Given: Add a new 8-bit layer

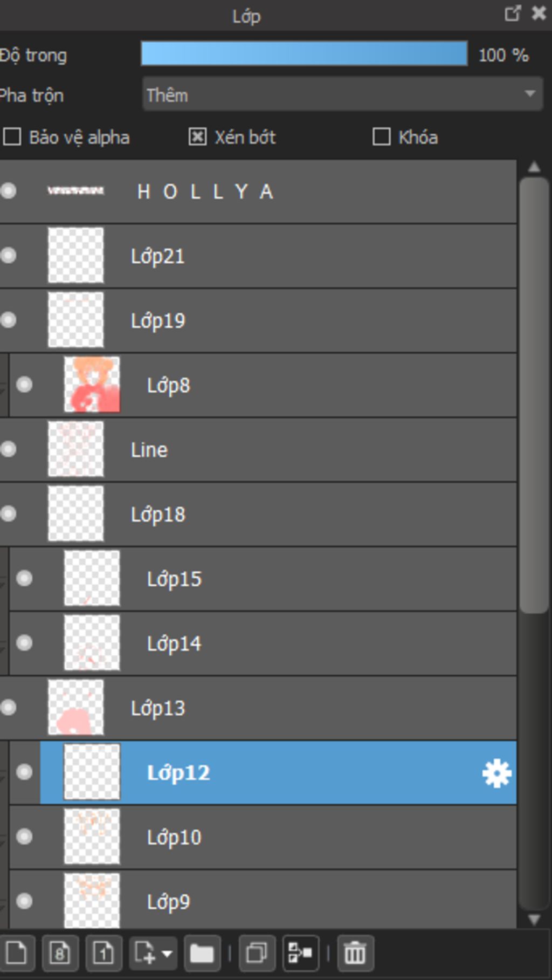Looking at the screenshot, I should point(60,954).
